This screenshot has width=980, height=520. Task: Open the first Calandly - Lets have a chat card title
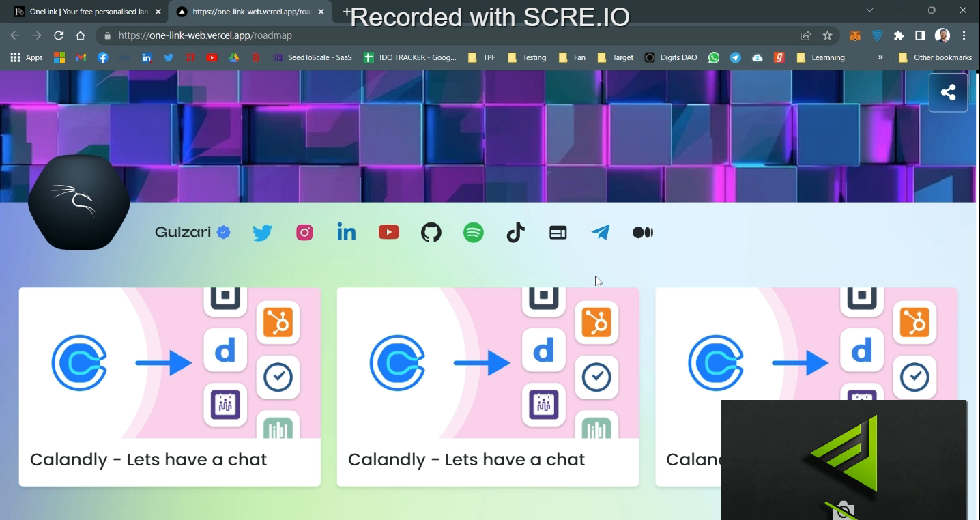[148, 459]
